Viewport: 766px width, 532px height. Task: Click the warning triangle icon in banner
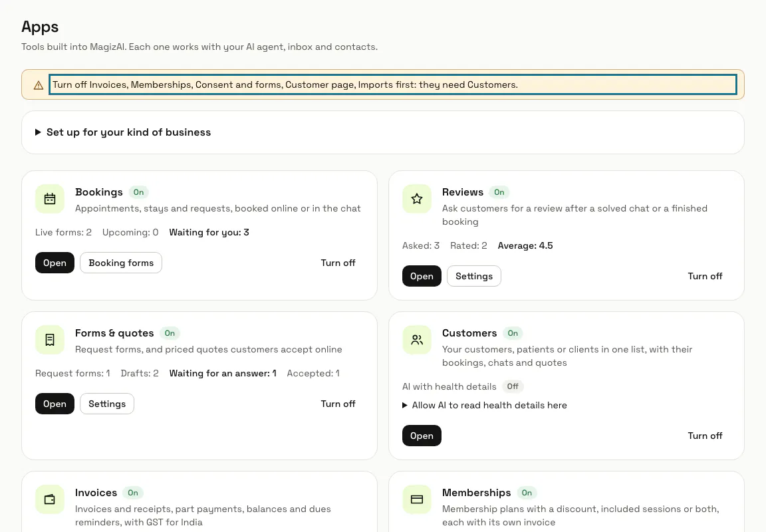point(39,85)
